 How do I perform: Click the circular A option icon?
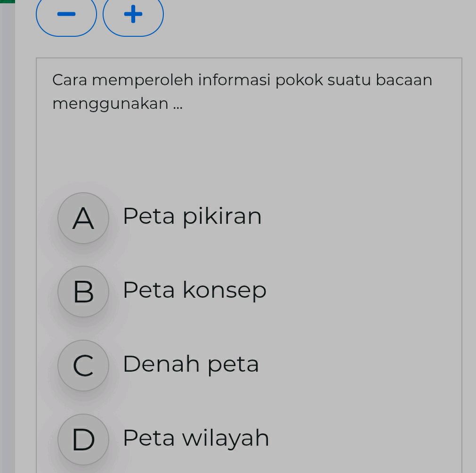(x=83, y=217)
